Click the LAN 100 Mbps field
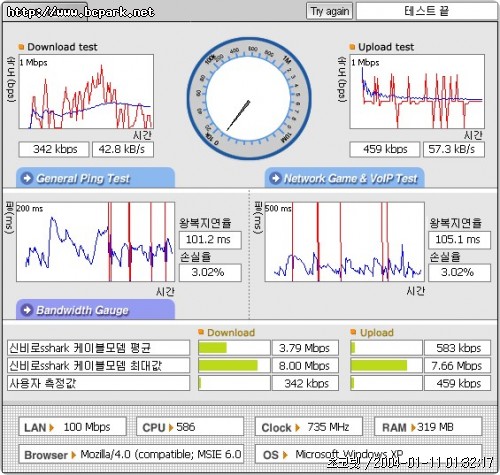 [x=73, y=426]
